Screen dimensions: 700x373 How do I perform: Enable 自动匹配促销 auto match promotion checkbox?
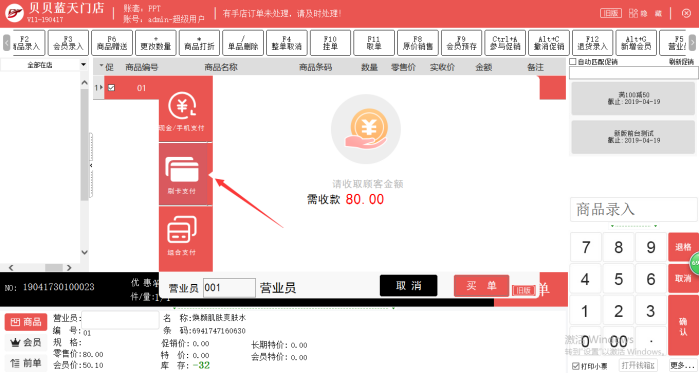coord(573,62)
